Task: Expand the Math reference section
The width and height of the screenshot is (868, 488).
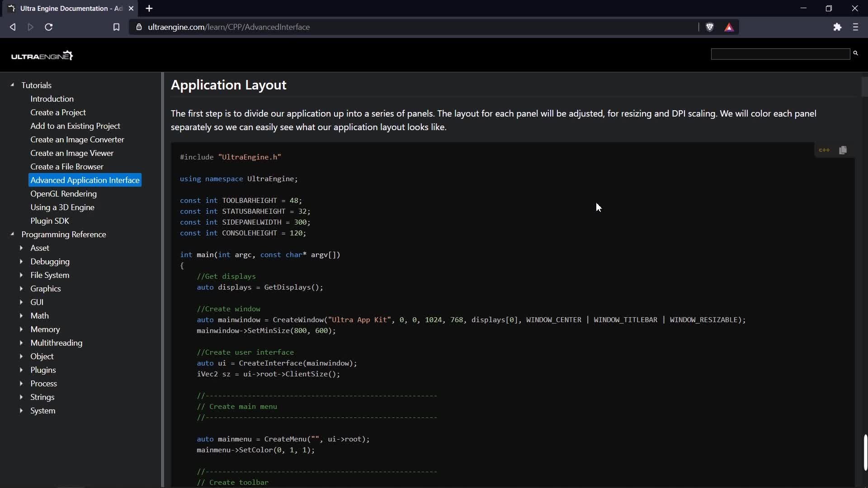Action: click(21, 316)
